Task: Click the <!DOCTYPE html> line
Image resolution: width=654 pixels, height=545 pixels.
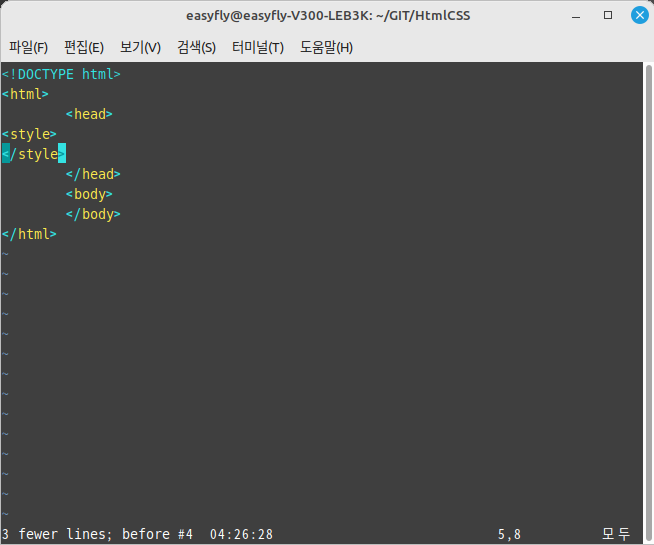Action: [x=61, y=74]
